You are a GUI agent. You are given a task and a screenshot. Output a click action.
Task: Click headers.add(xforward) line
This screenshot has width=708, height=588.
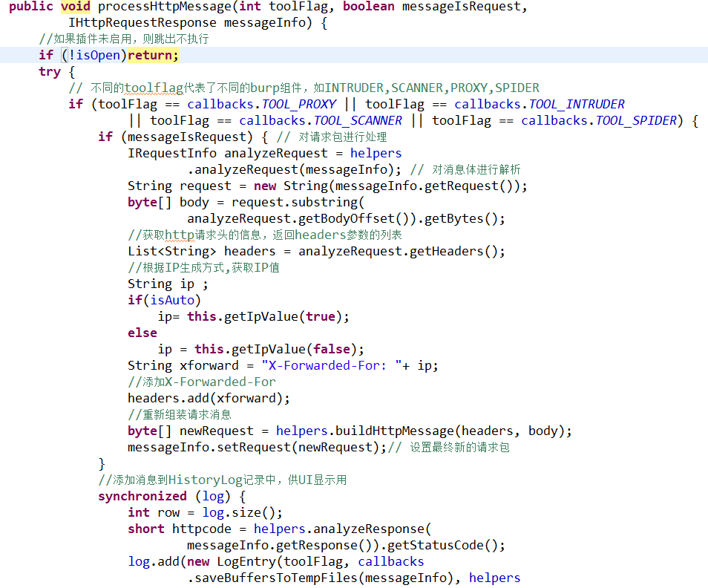[209, 399]
